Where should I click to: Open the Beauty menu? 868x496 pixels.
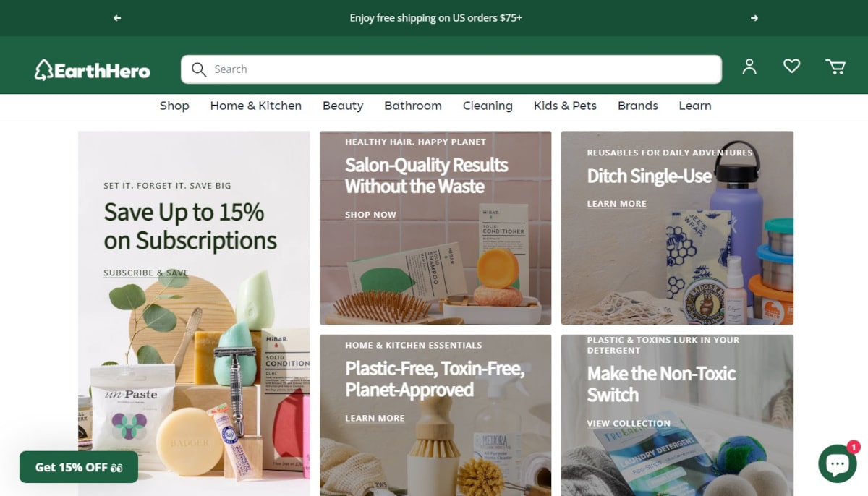point(343,106)
